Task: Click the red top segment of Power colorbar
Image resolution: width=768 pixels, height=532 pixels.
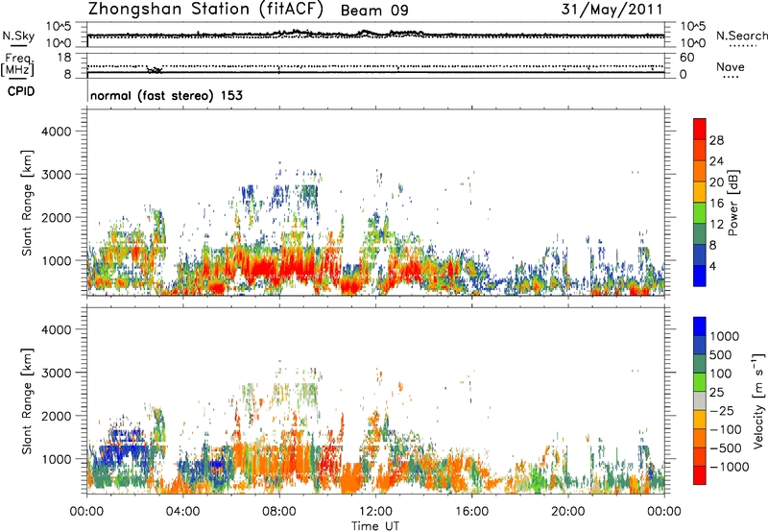Action: pos(700,129)
